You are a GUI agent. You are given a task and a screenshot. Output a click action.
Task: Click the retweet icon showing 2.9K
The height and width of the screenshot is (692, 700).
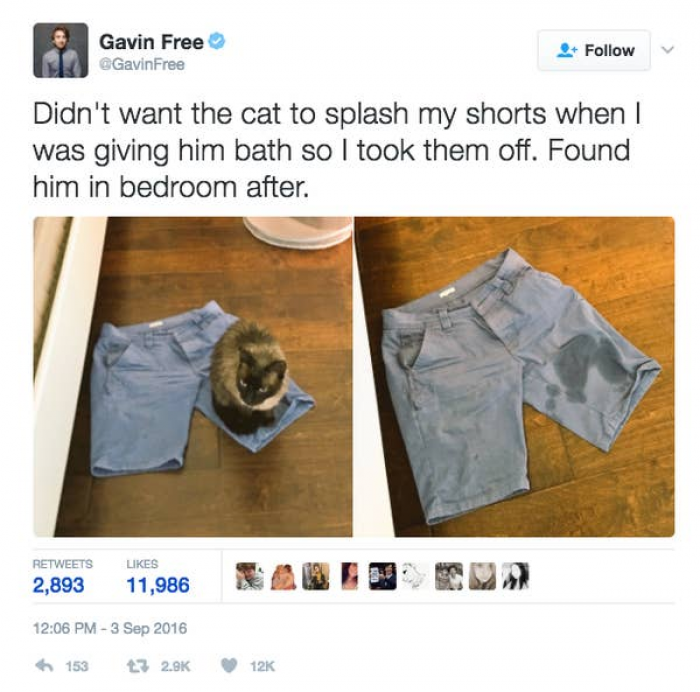(x=138, y=666)
